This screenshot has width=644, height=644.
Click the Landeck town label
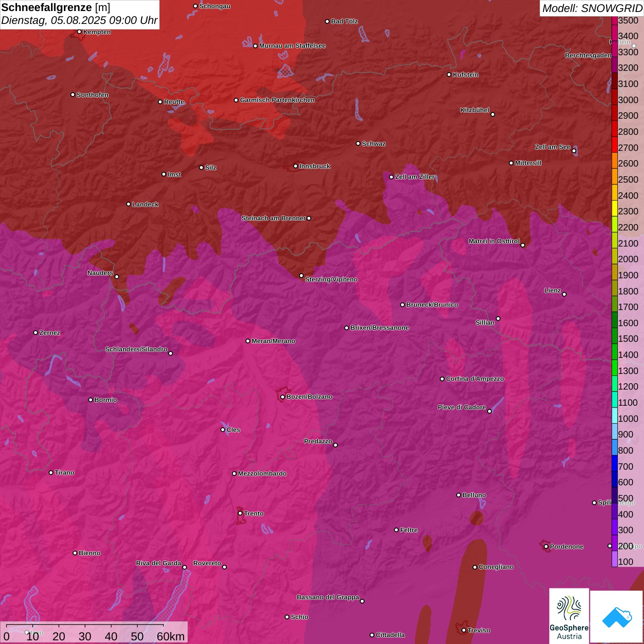pos(145,204)
